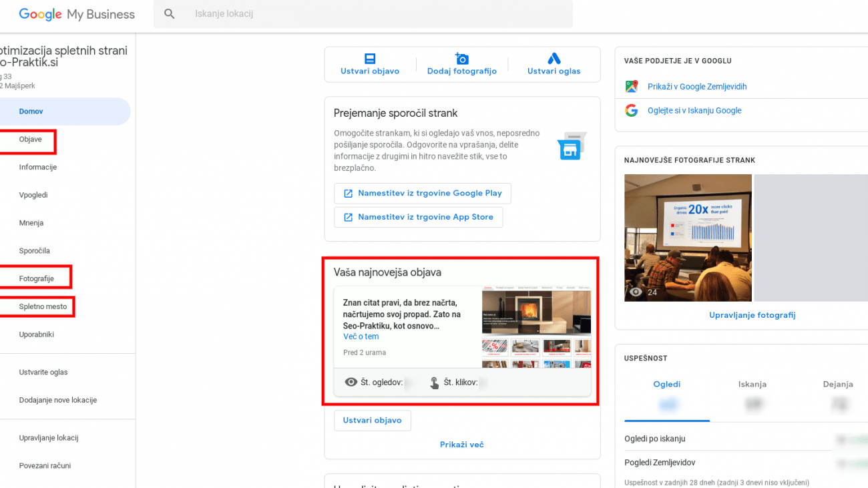This screenshot has height=488, width=868.
Task: Switch to the Iskanja tab
Action: 752,385
